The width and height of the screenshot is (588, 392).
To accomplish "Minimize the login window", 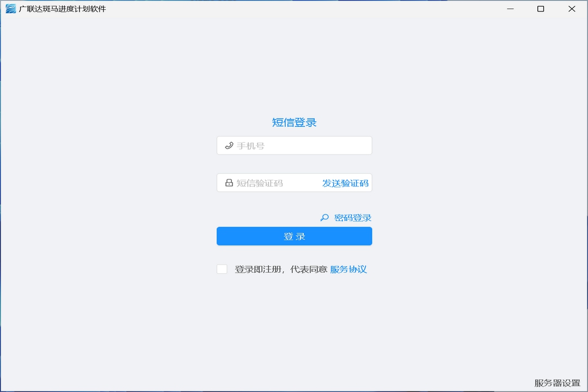I will coord(510,9).
